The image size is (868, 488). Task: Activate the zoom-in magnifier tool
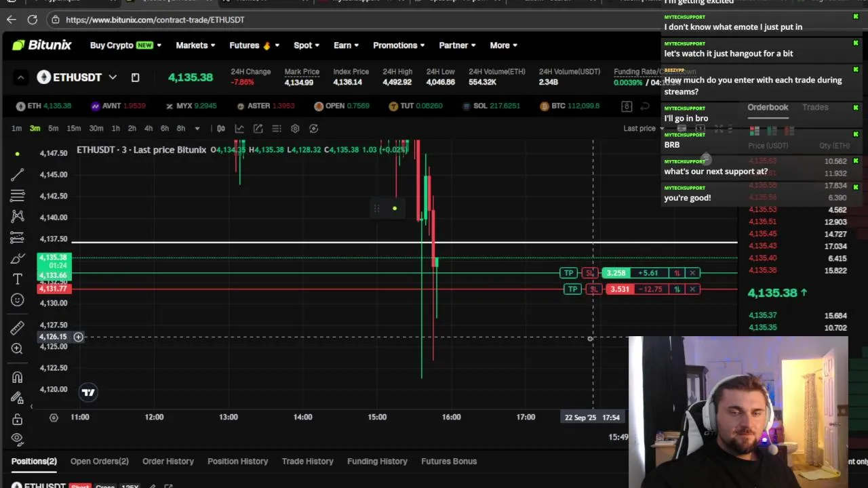[x=18, y=348]
